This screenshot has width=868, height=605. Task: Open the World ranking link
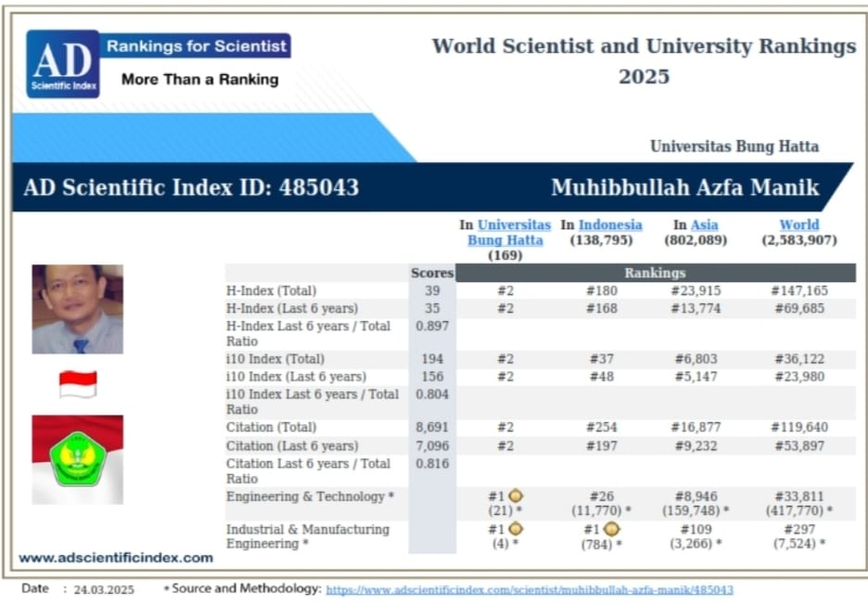point(798,225)
